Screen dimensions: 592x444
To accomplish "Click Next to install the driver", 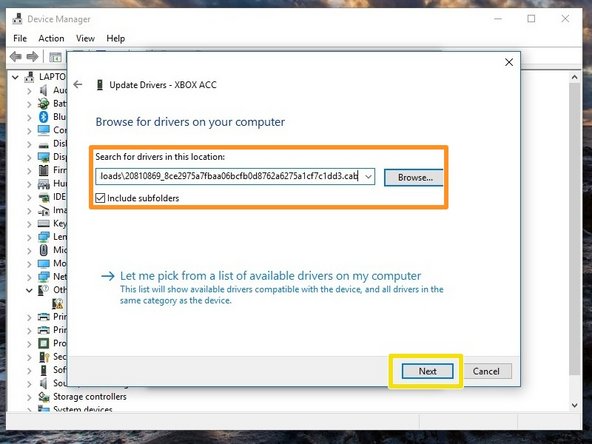I will [x=427, y=371].
